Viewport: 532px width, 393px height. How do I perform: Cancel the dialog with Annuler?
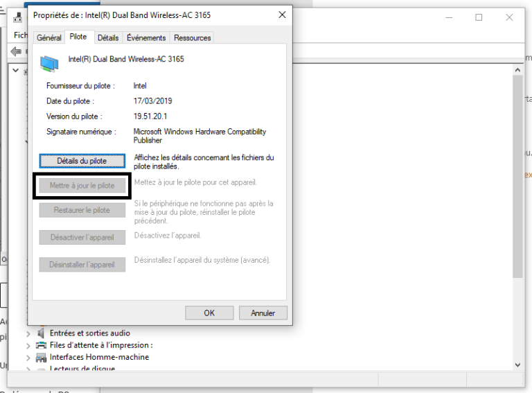tap(263, 313)
